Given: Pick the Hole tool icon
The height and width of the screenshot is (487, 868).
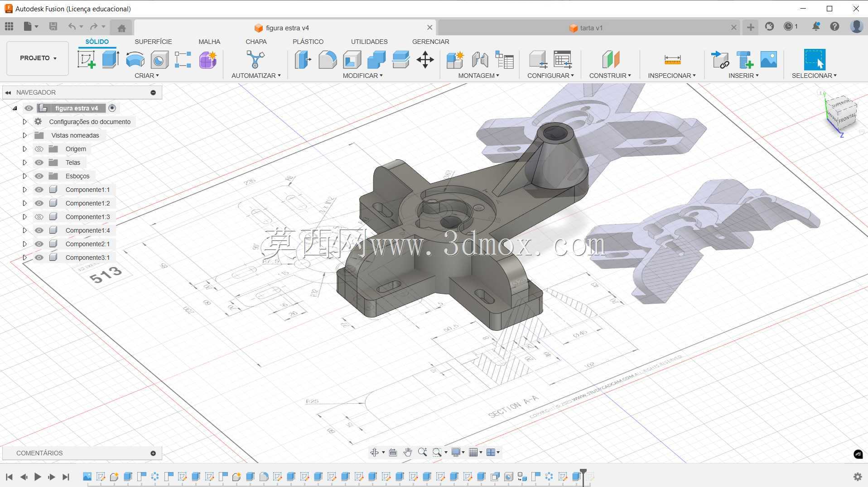Looking at the screenshot, I should (159, 59).
